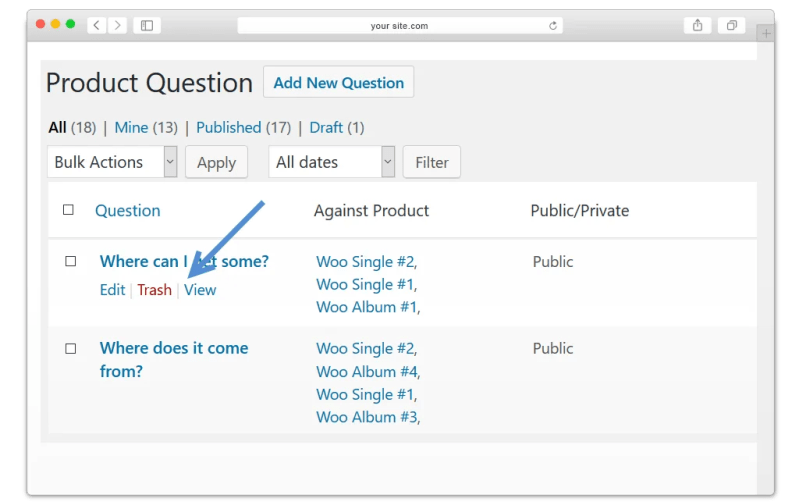Open Woo Single #1 in the first row
The width and height of the screenshot is (799, 502).
[365, 284]
